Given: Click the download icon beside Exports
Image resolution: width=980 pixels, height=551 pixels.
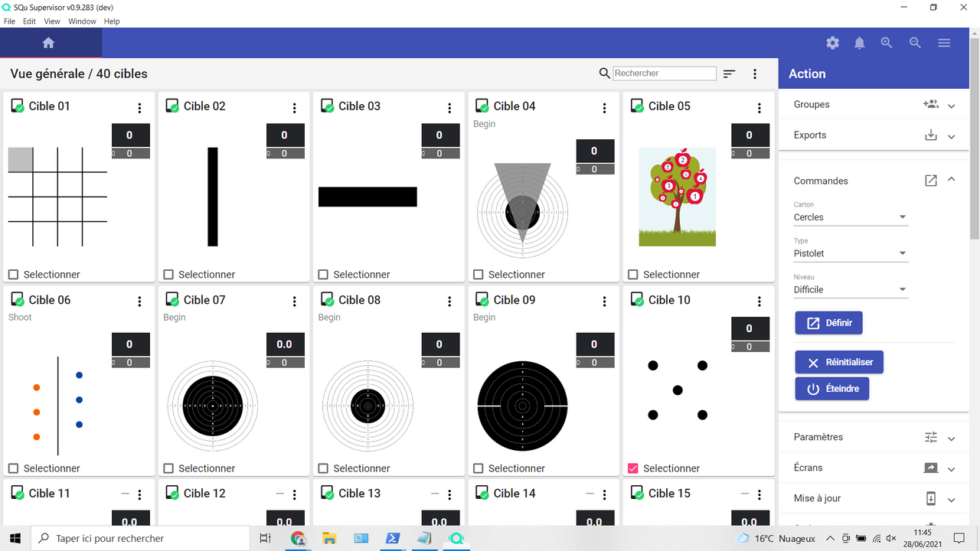Looking at the screenshot, I should [931, 135].
